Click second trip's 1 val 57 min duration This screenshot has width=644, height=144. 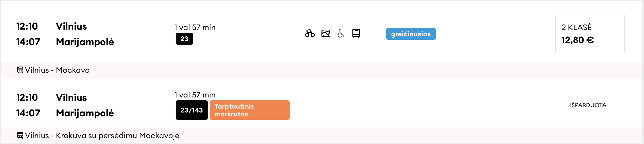pos(195,95)
